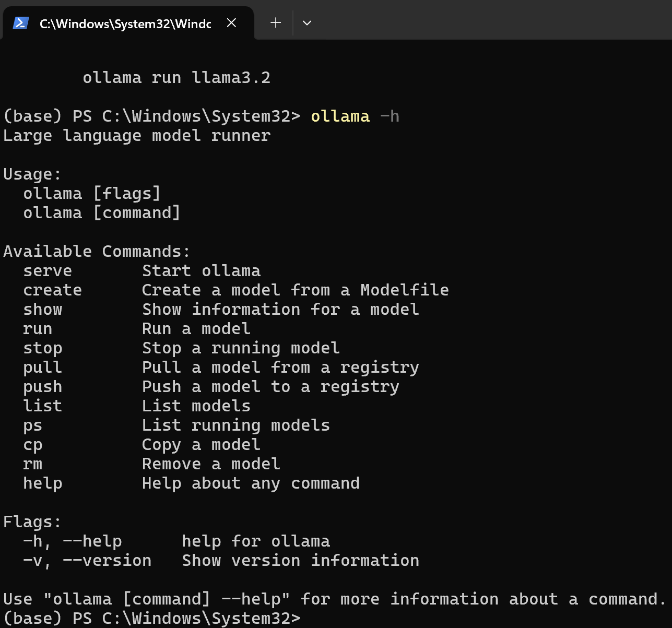Viewport: 672px width, 628px height.
Task: Click the typed "ollama -h" command text
Action: coord(355,116)
